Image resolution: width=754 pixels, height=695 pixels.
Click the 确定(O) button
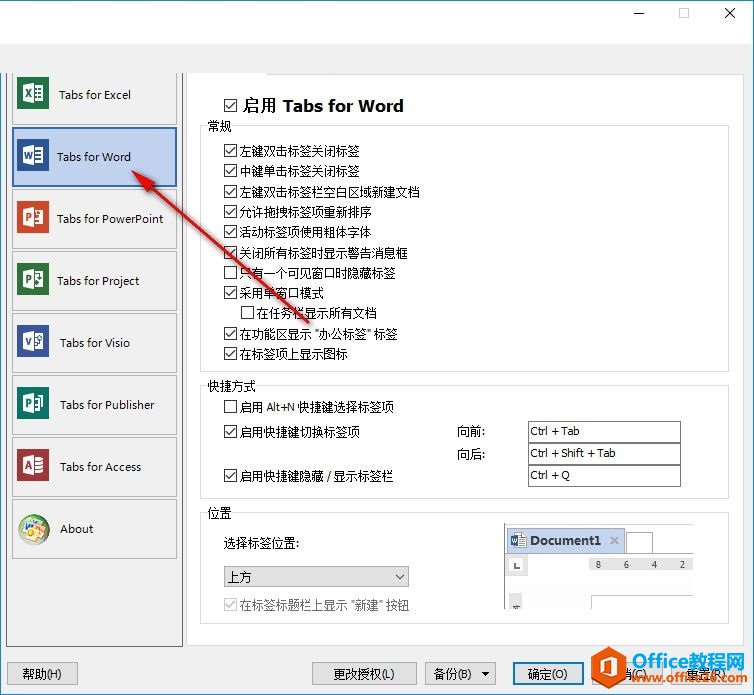pyautogui.click(x=548, y=674)
